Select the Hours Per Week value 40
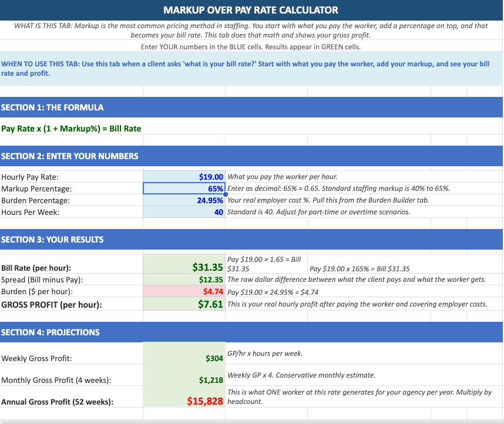Viewport: 504px width, 424px height. 184,212
